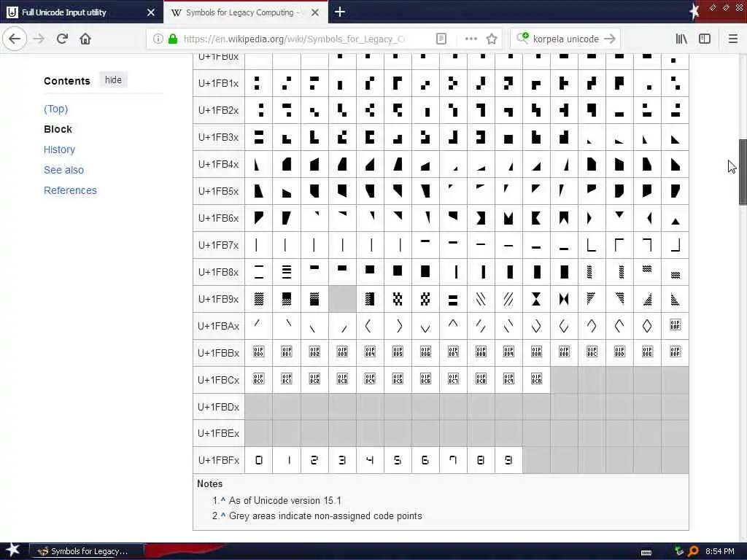Go back to the previous page
747x560 pixels.
[x=15, y=39]
